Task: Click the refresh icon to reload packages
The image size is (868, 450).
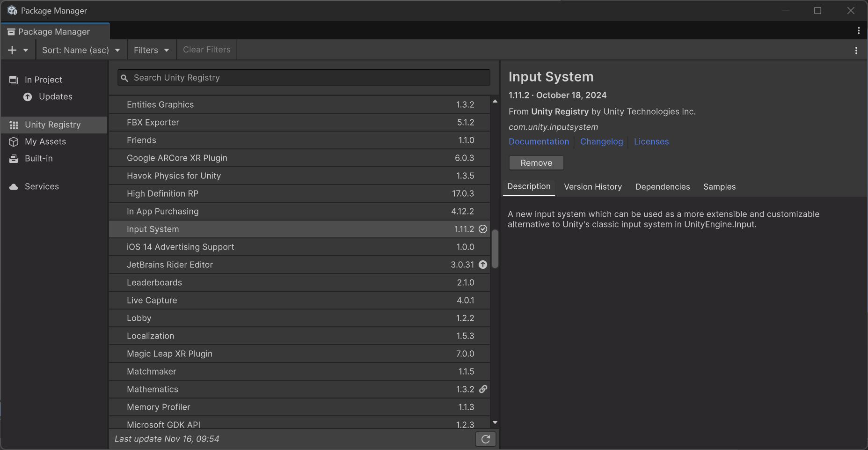Action: coord(485,439)
